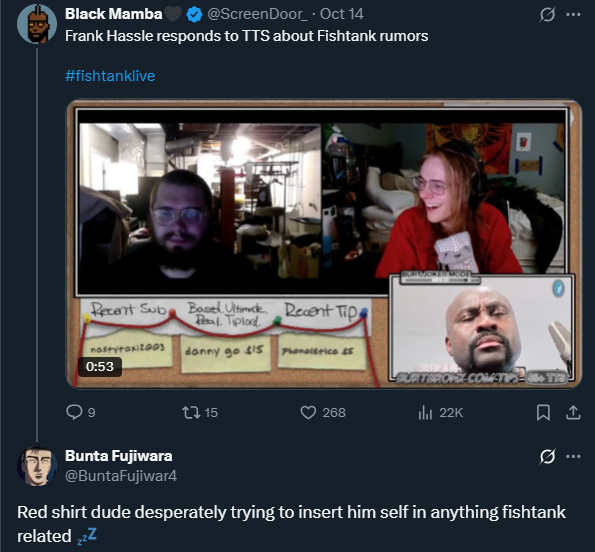This screenshot has width=595, height=552.
Task: Open the @BuntaFujiwar4 handle
Action: point(121,476)
